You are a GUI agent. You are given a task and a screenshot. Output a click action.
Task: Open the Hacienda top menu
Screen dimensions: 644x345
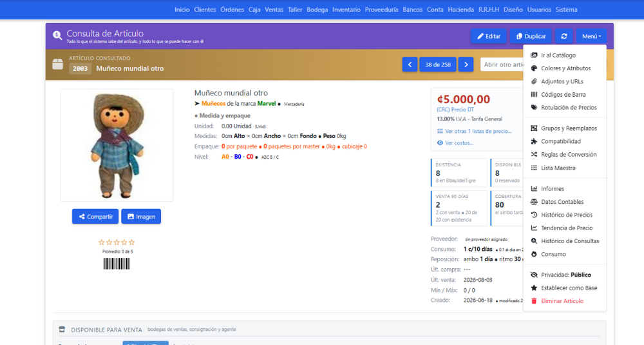click(461, 10)
